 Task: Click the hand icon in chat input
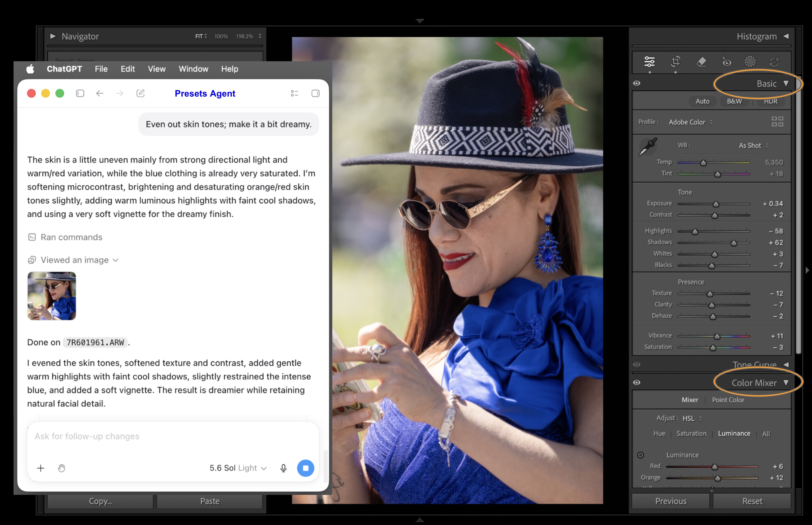61,468
